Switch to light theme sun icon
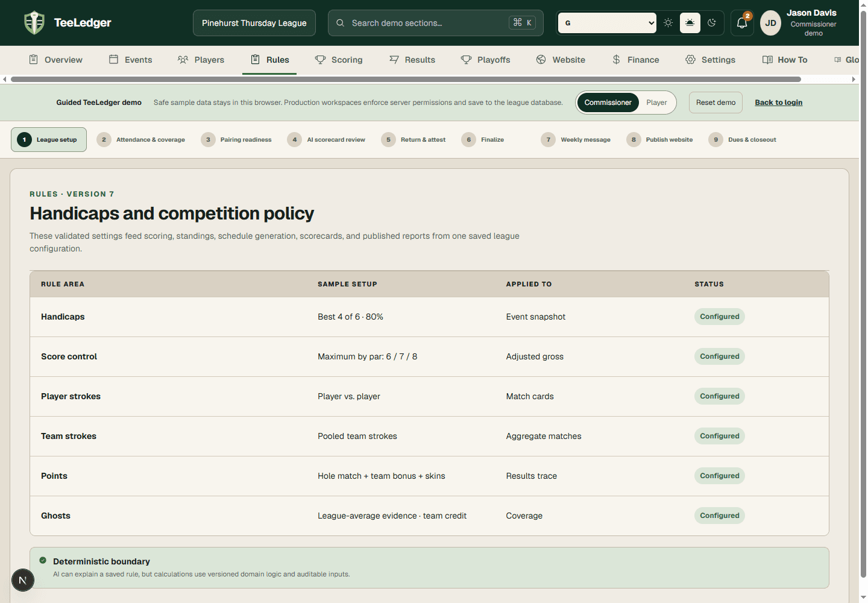868x603 pixels. pyautogui.click(x=668, y=23)
